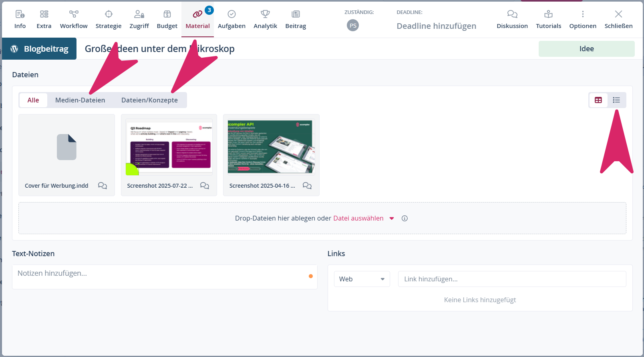Viewport: 644px width, 357px height.
Task: Click the Datei auswählen link
Action: tap(358, 219)
